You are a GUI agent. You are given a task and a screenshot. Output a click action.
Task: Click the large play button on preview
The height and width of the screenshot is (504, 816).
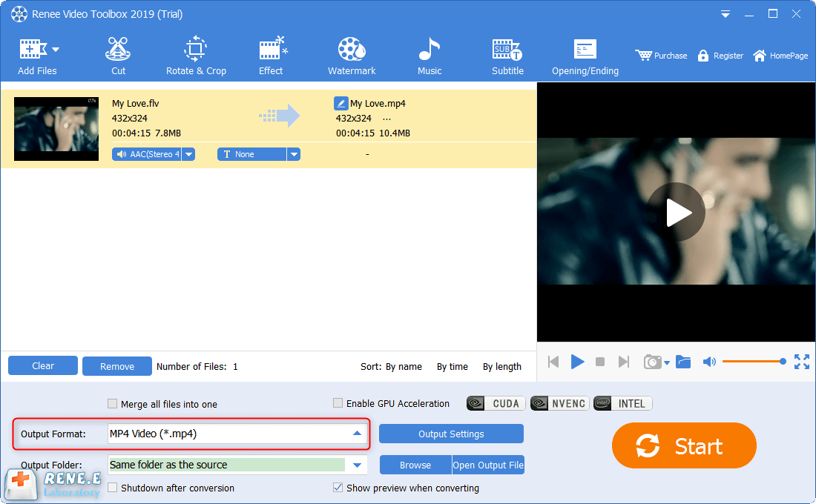tap(676, 212)
